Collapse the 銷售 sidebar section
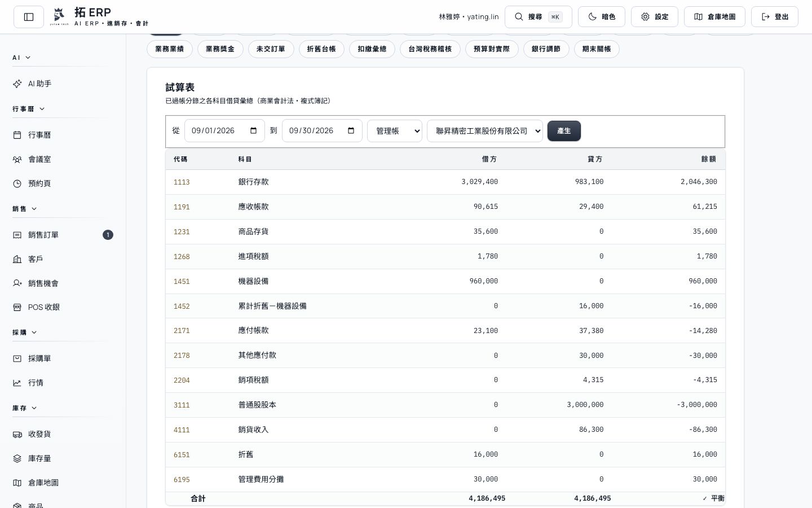This screenshot has width=812, height=508. [x=25, y=209]
